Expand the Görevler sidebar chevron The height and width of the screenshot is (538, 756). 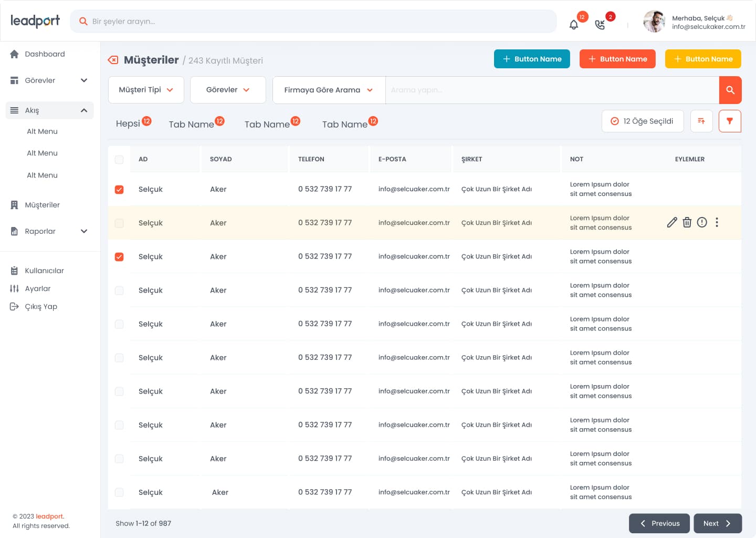[84, 80]
